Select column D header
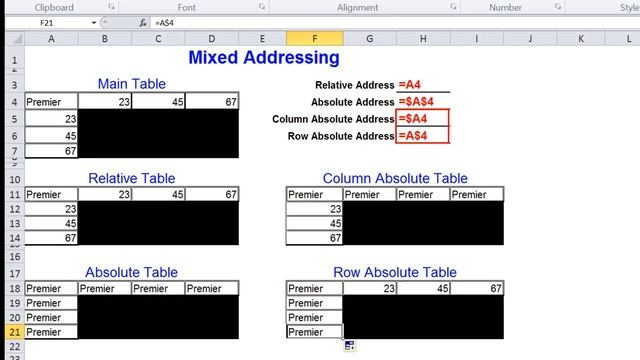Viewport: 640px width, 360px height. (211, 39)
